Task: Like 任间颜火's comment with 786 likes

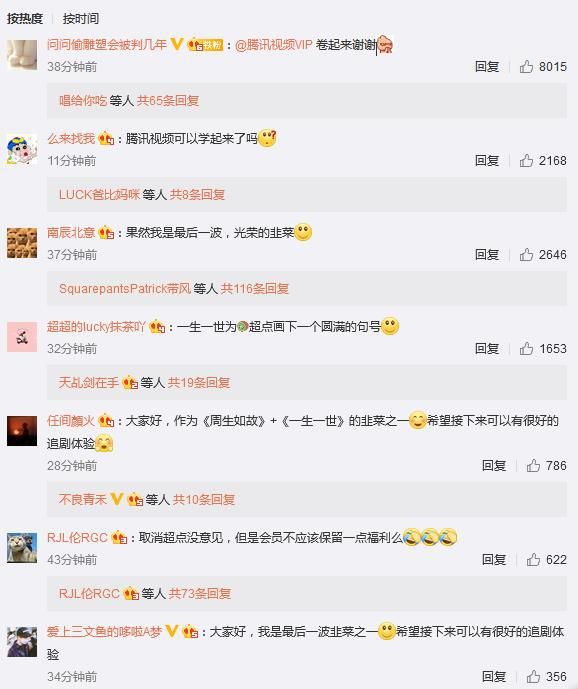Action: 533,466
